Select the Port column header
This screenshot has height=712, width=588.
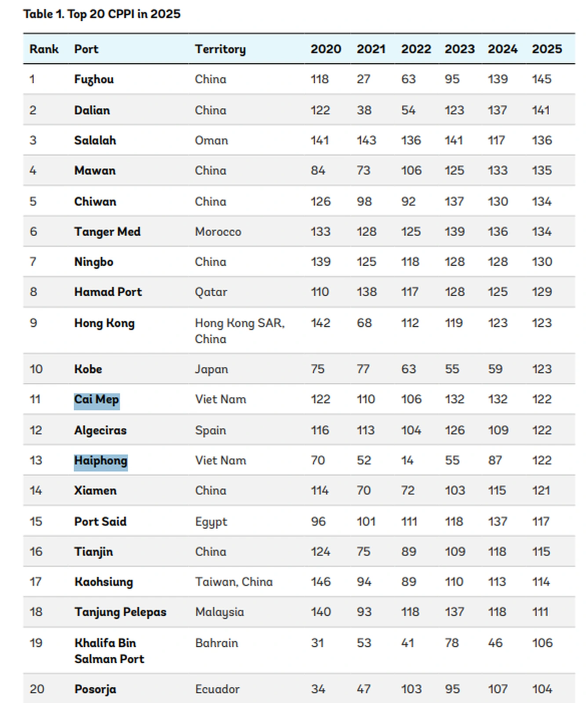(x=86, y=49)
